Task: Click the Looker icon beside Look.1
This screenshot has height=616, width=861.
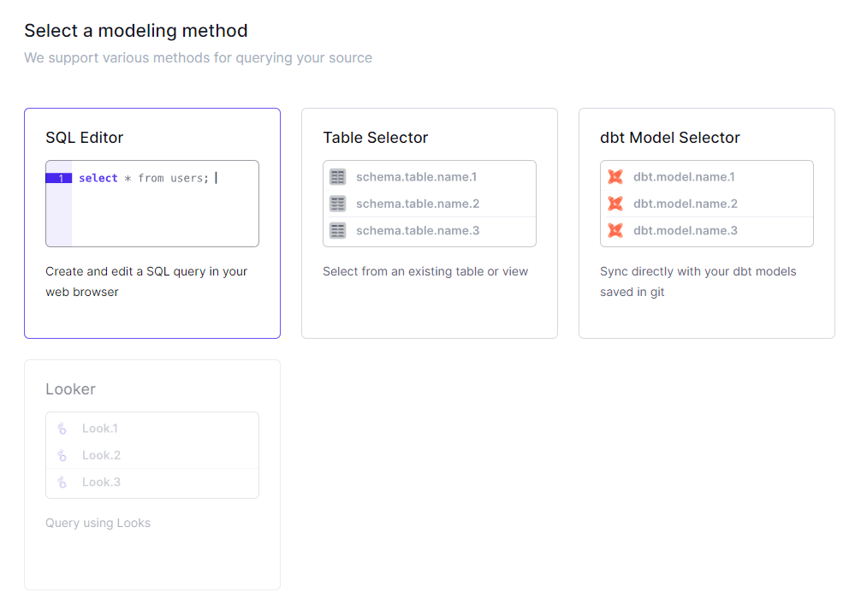Action: point(62,429)
